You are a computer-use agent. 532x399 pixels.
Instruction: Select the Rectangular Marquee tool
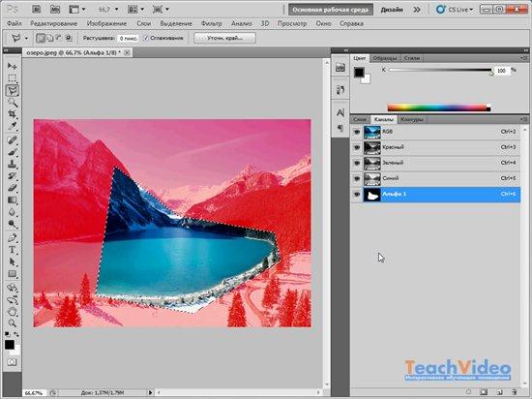[13, 77]
